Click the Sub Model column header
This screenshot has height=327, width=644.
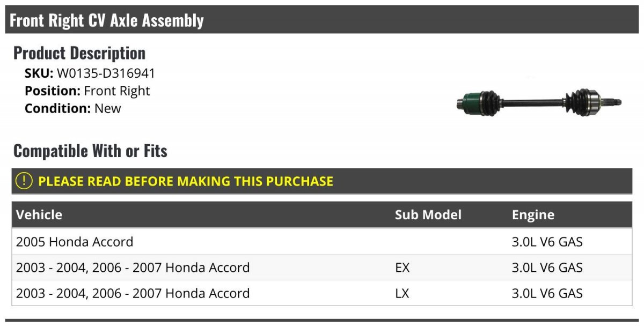pos(428,215)
